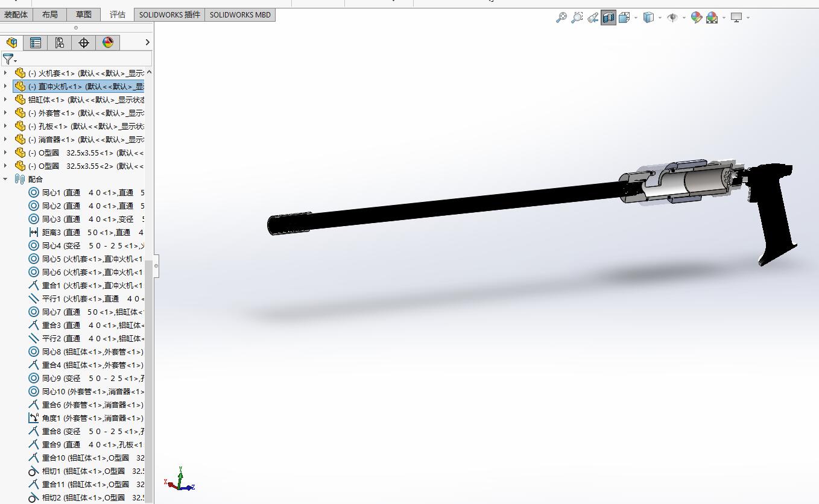Select the 孔板<1> component in tree

coord(79,126)
